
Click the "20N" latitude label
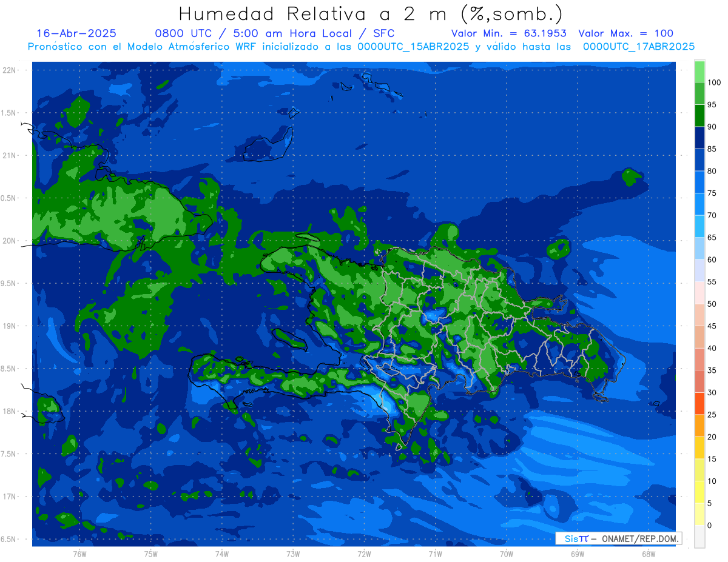tap(10, 241)
